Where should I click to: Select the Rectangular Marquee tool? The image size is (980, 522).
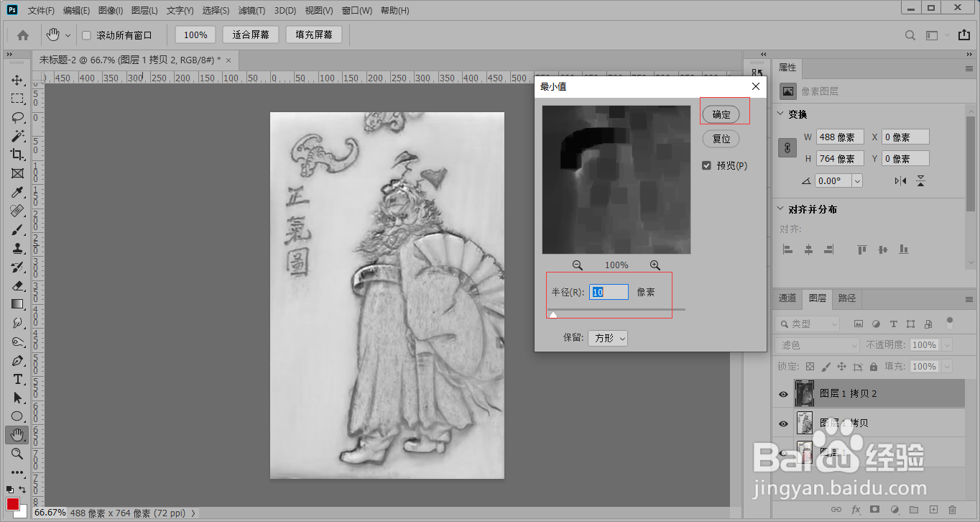[x=17, y=99]
